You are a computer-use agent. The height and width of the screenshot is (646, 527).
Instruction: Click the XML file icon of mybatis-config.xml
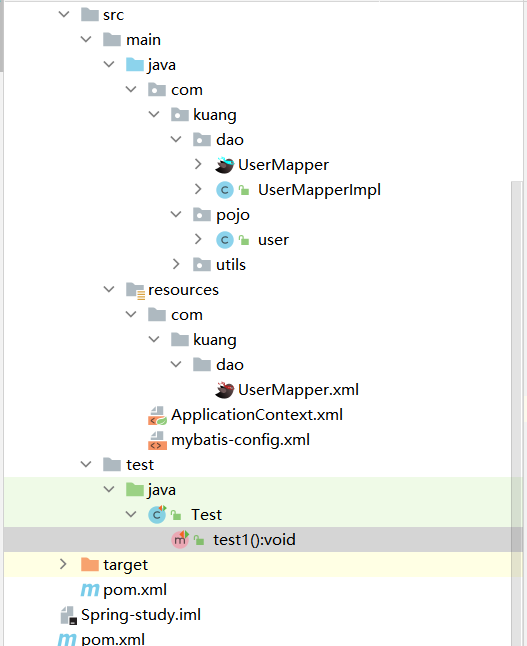pos(157,440)
